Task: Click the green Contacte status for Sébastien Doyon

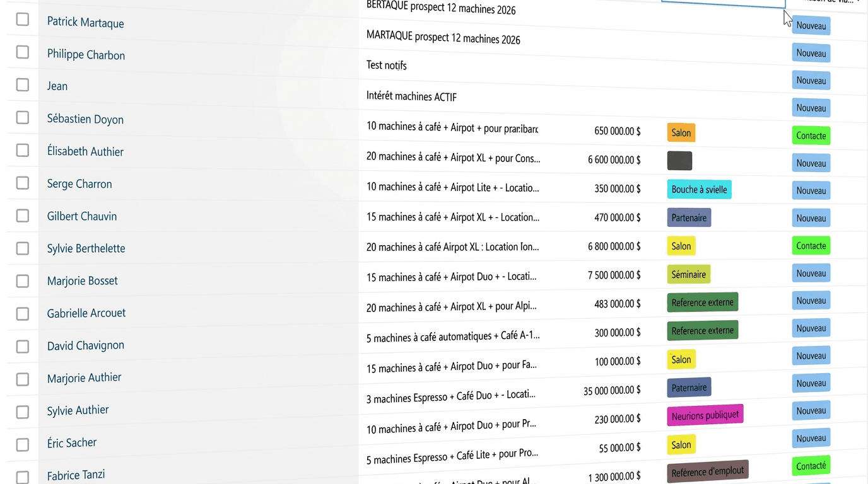Action: tap(811, 135)
